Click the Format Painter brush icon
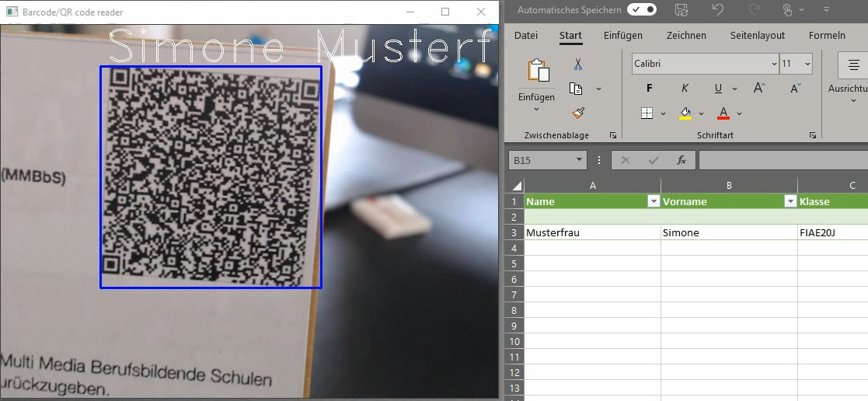This screenshot has height=401, width=868. [x=578, y=113]
